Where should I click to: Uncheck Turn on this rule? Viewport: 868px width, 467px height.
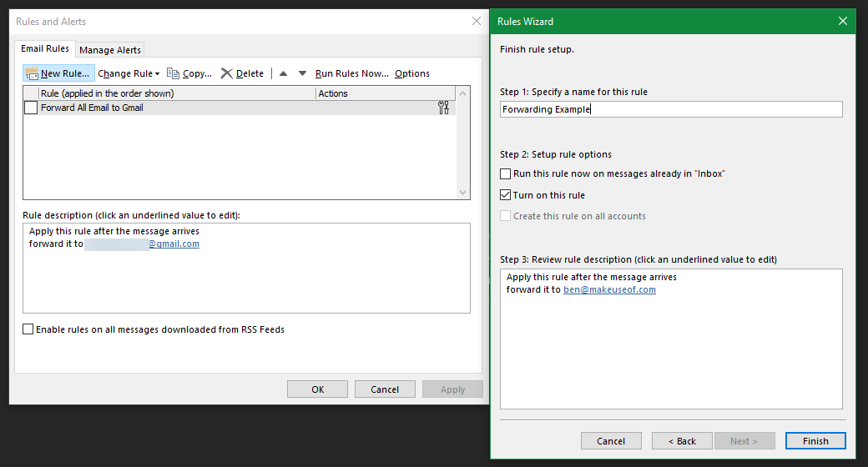click(506, 195)
